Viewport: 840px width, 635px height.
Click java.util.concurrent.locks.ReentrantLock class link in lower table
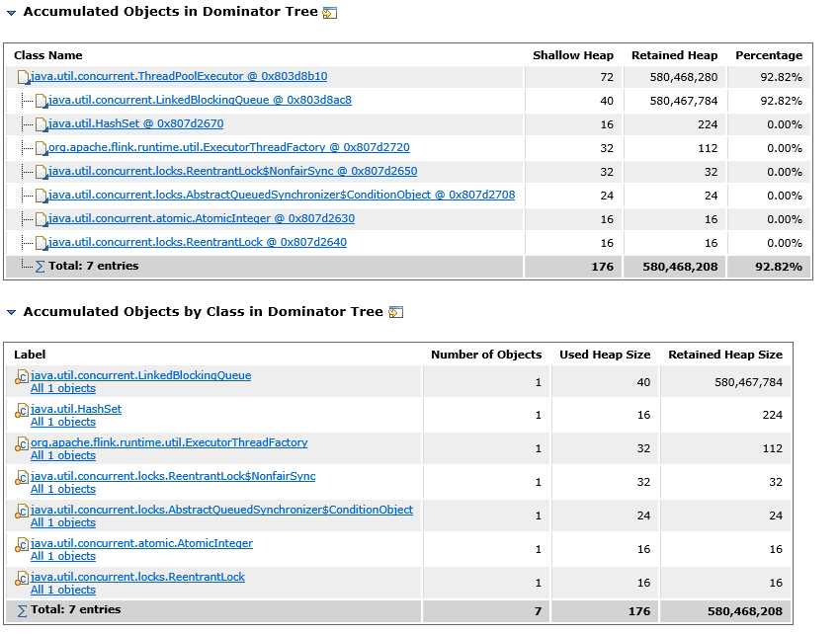(x=137, y=577)
